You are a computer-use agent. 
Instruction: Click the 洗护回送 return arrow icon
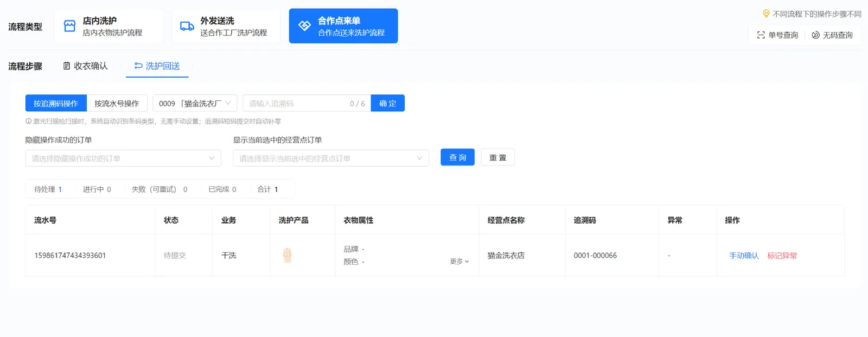[138, 66]
